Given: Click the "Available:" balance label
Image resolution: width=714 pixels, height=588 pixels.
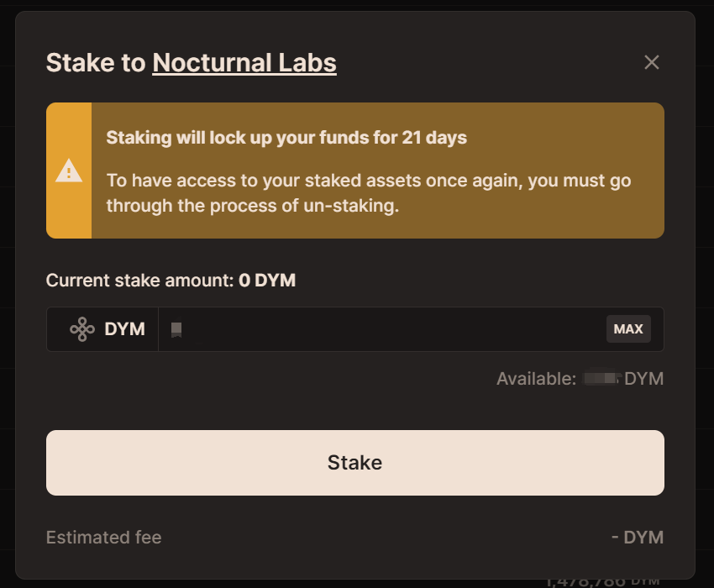Looking at the screenshot, I should [x=536, y=379].
